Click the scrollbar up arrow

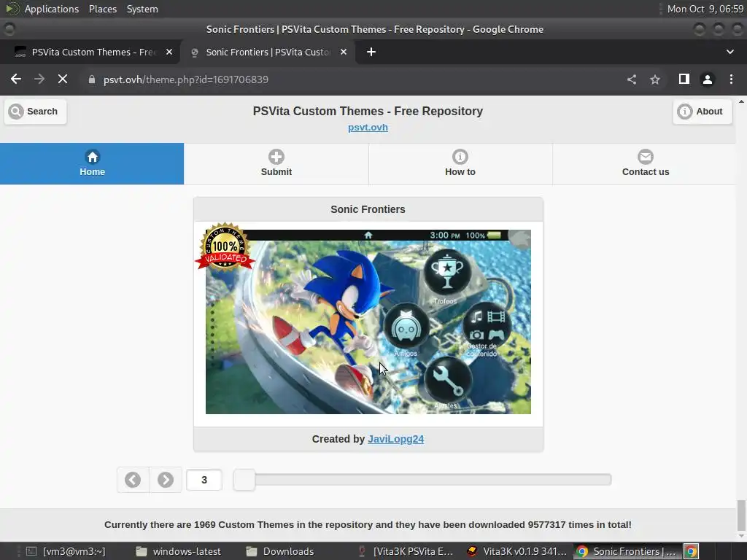[x=741, y=101]
